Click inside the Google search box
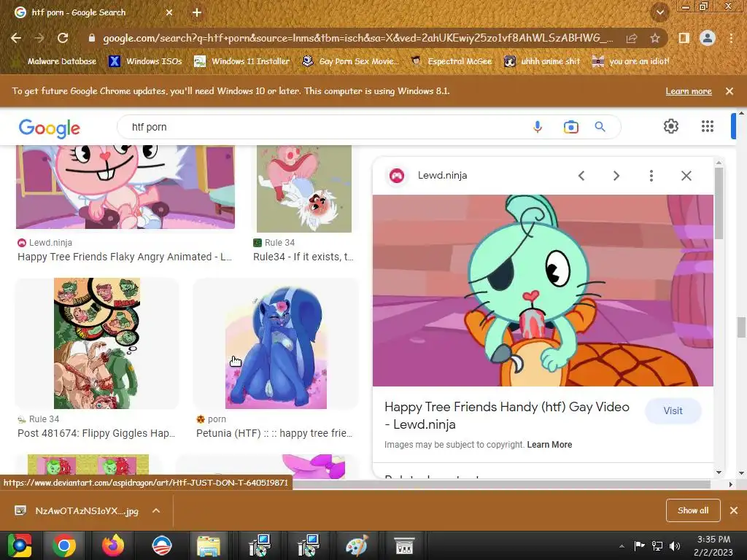This screenshot has width=747, height=560. tap(324, 127)
